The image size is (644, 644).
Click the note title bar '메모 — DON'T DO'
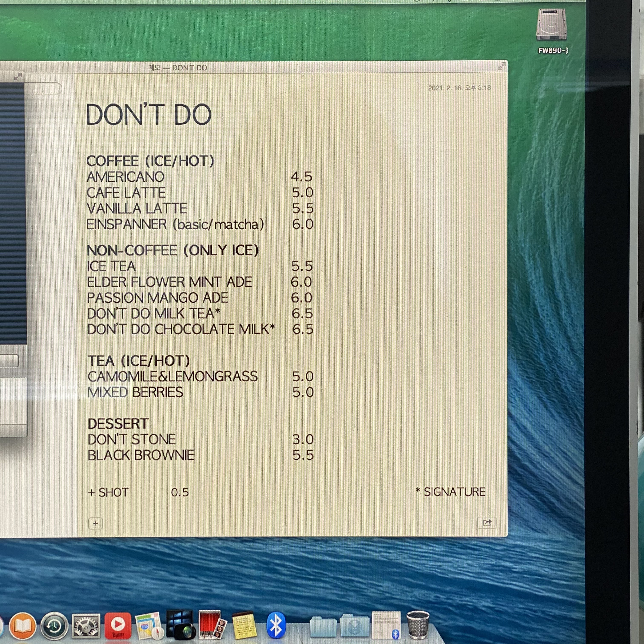[178, 68]
